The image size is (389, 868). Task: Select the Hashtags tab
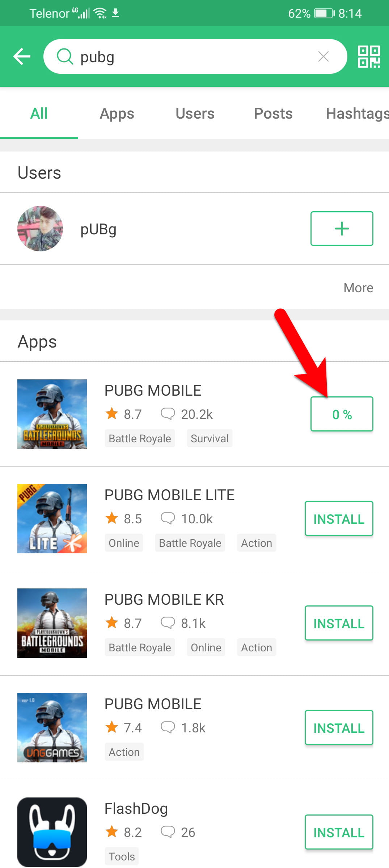pyautogui.click(x=357, y=114)
